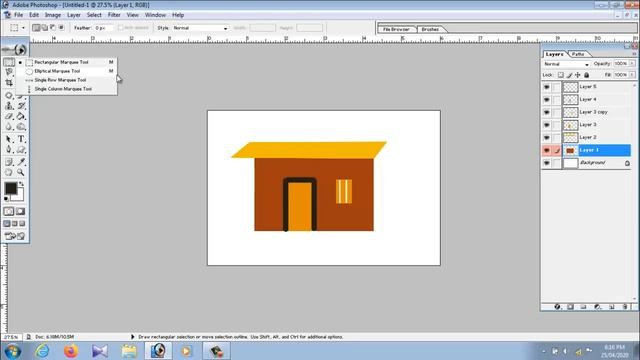Select the Crop tool
Screen dimensions: 640x360
coord(9,82)
